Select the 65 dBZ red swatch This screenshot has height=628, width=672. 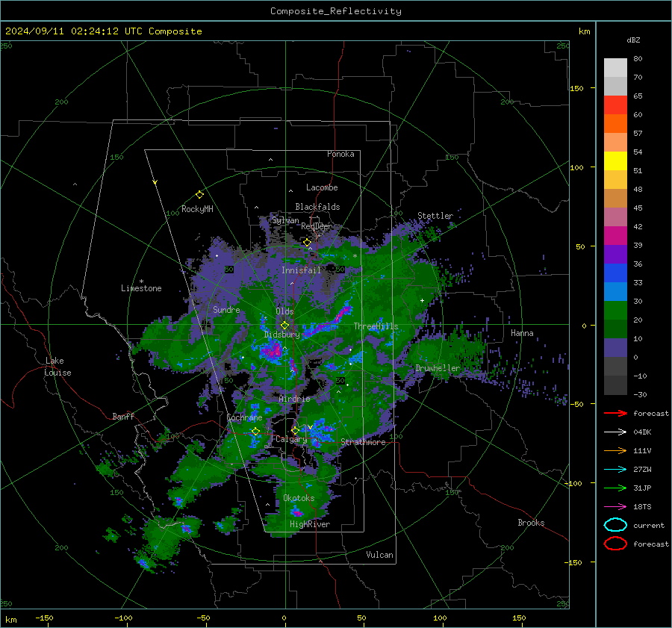point(615,105)
